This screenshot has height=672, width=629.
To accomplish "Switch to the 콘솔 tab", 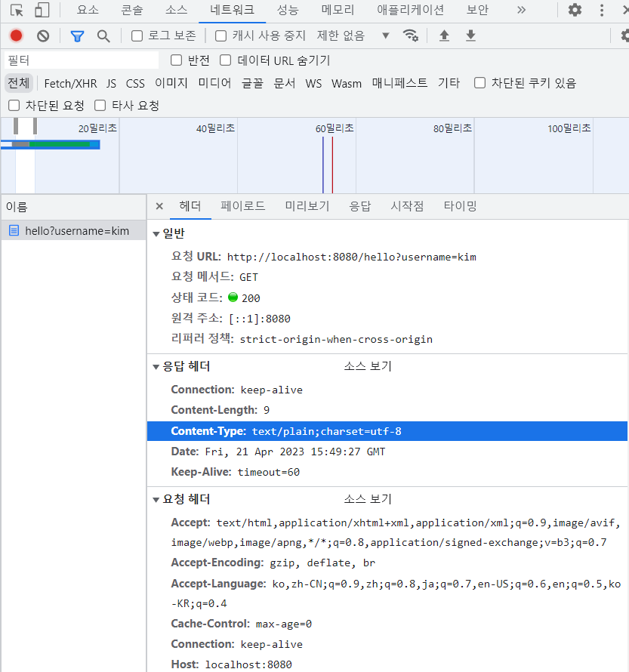I will 132,10.
